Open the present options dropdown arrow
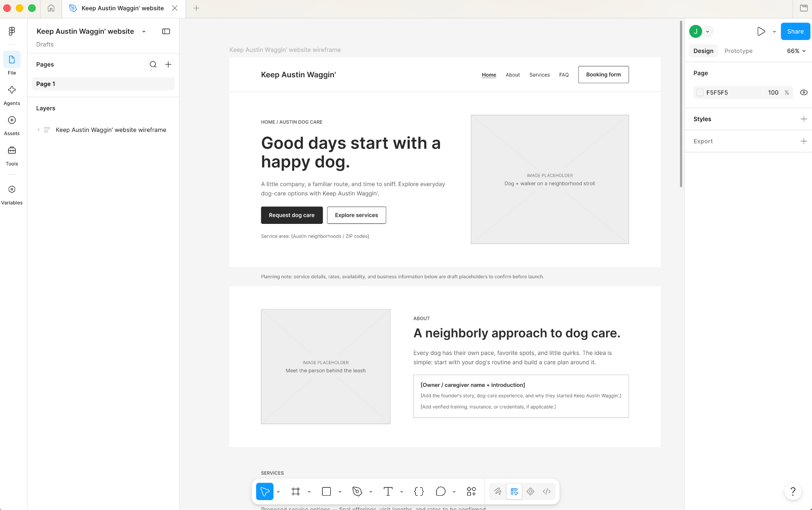The width and height of the screenshot is (812, 510). click(x=774, y=32)
